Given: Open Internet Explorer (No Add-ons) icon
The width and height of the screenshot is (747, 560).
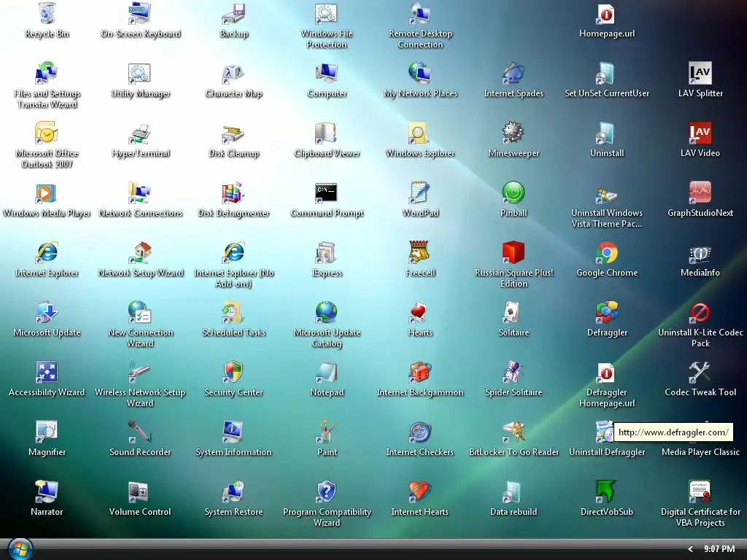Looking at the screenshot, I should click(x=233, y=252).
